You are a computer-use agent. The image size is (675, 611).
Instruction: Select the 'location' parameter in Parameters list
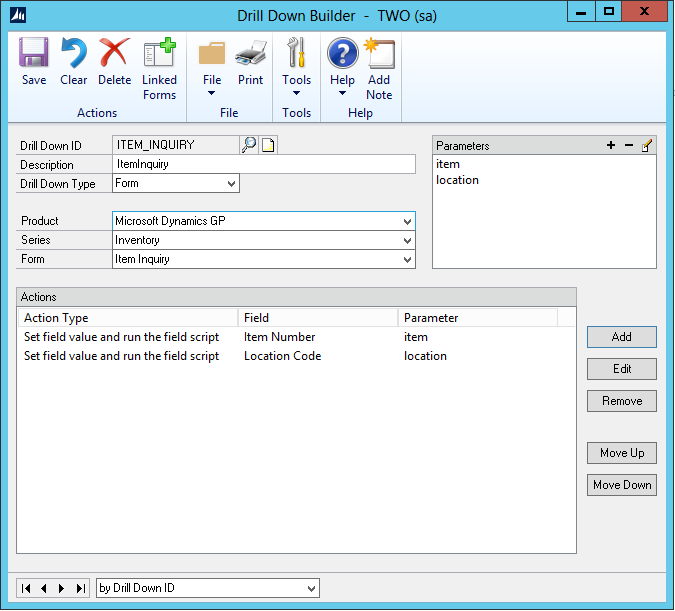[x=457, y=180]
